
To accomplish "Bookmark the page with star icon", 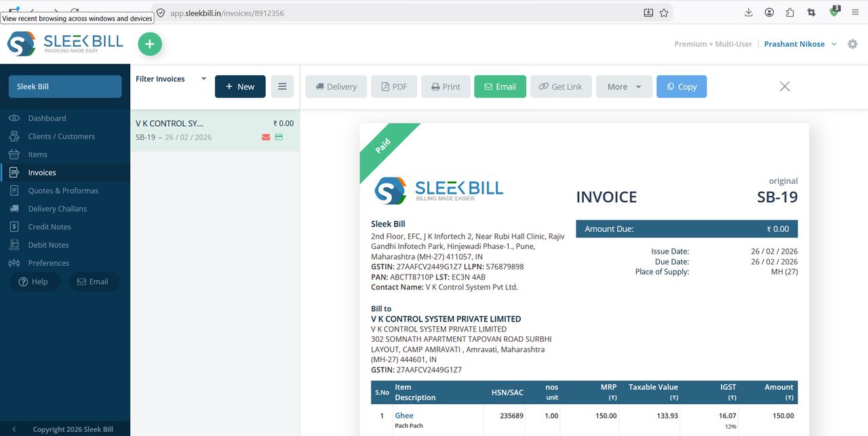I will click(x=664, y=12).
